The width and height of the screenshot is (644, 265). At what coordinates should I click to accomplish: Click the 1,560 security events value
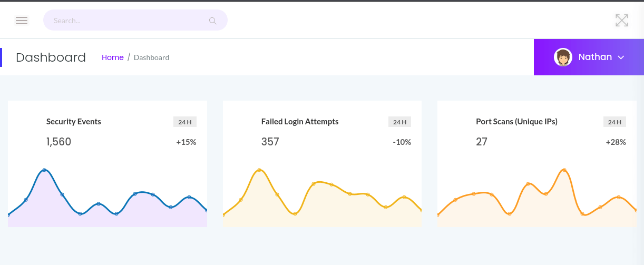click(58, 142)
